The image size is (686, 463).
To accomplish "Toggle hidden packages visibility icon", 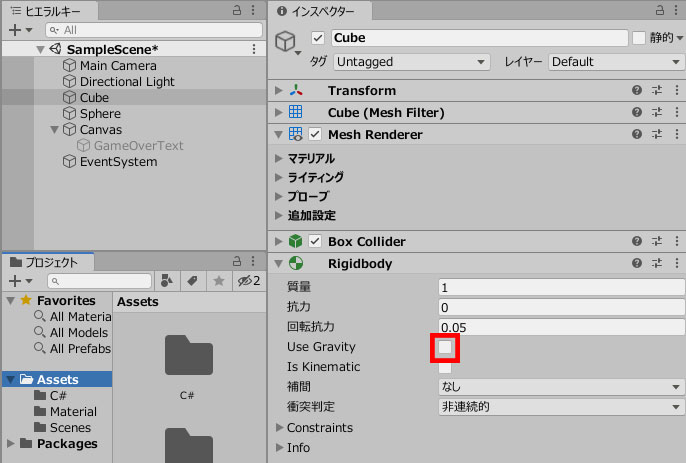I will [x=249, y=281].
